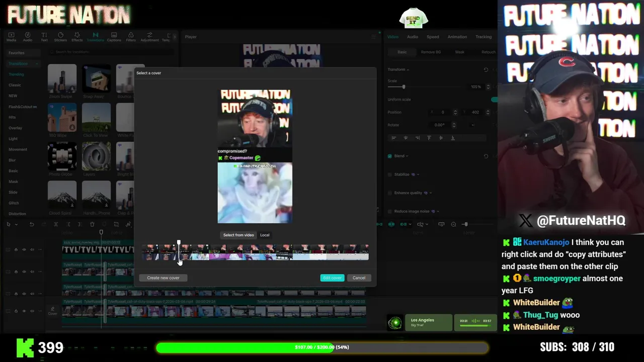Select the Glitch transitions category
The height and width of the screenshot is (362, 644).
(x=14, y=203)
